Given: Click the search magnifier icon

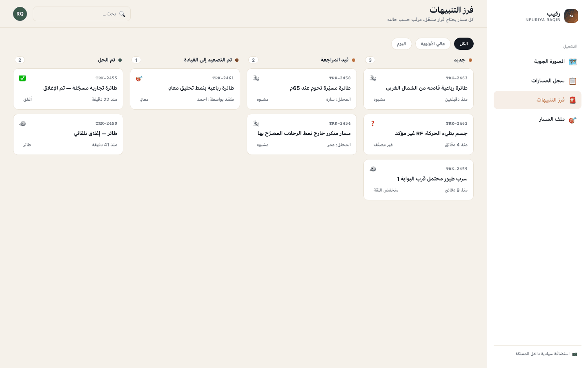Looking at the screenshot, I should tap(122, 14).
